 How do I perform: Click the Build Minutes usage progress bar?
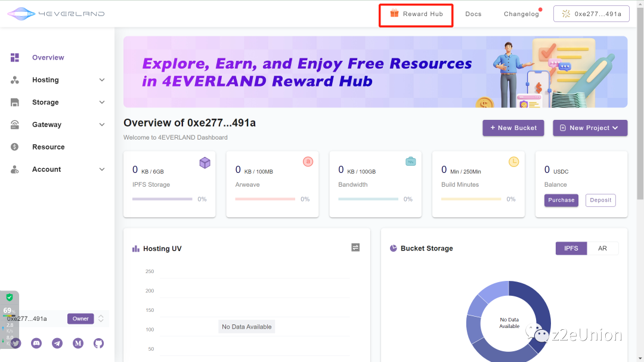point(471,199)
